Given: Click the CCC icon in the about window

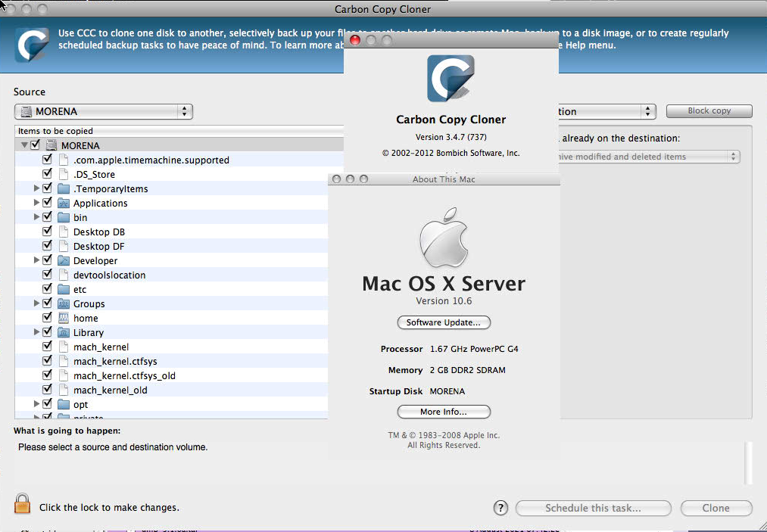Looking at the screenshot, I should pyautogui.click(x=451, y=78).
